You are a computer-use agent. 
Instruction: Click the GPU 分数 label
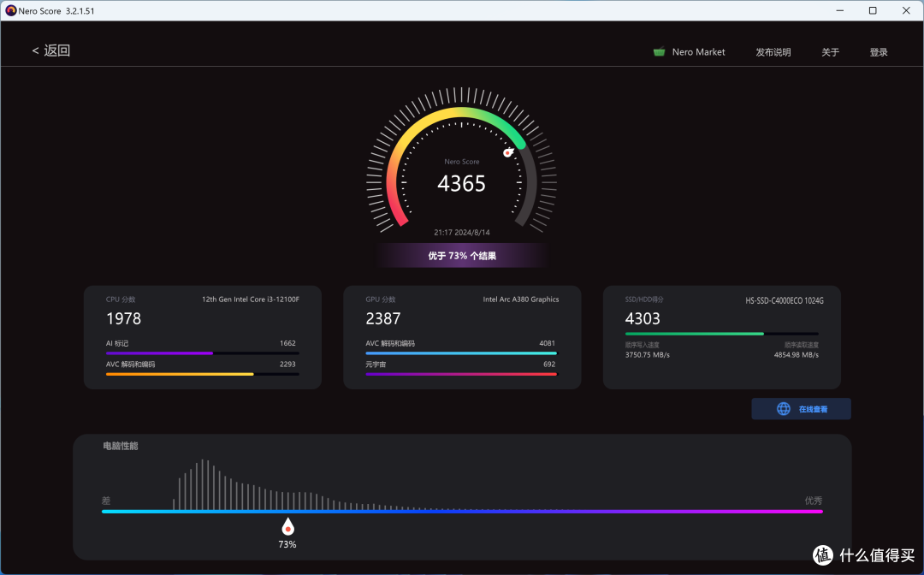tap(381, 299)
